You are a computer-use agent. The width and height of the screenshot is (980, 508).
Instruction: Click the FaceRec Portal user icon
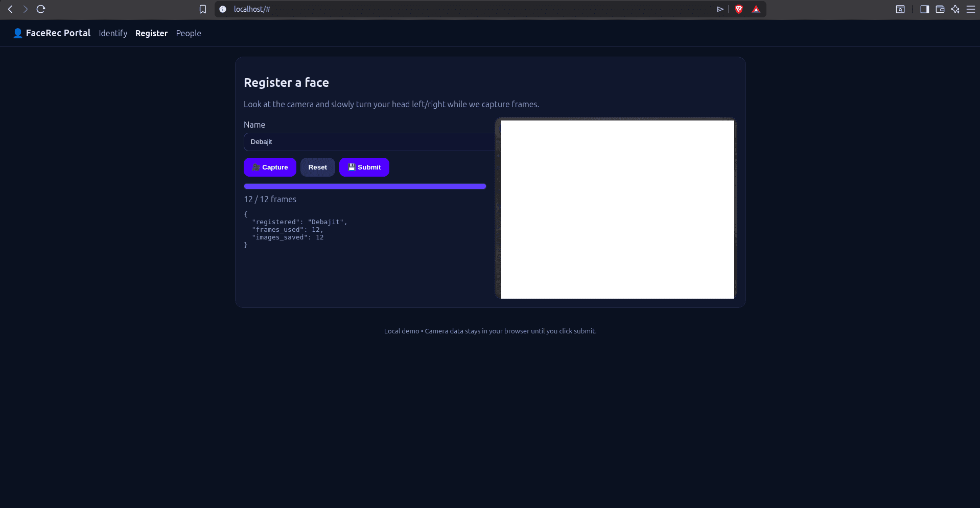click(17, 33)
